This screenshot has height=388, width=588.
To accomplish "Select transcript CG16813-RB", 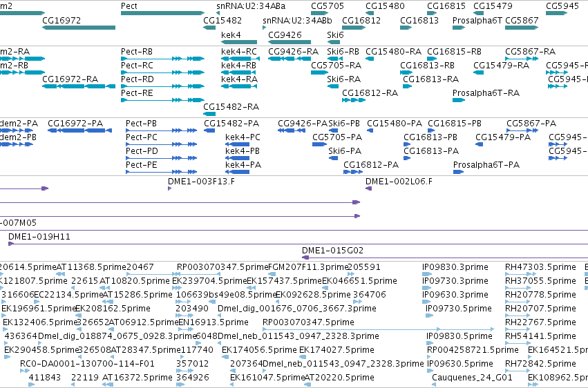I will 406,72.
